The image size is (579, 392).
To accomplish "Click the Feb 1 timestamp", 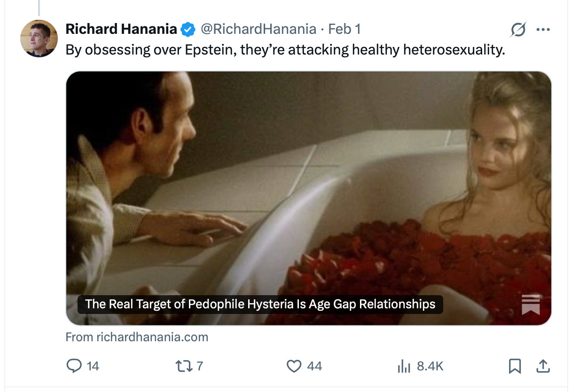I will coord(344,29).
